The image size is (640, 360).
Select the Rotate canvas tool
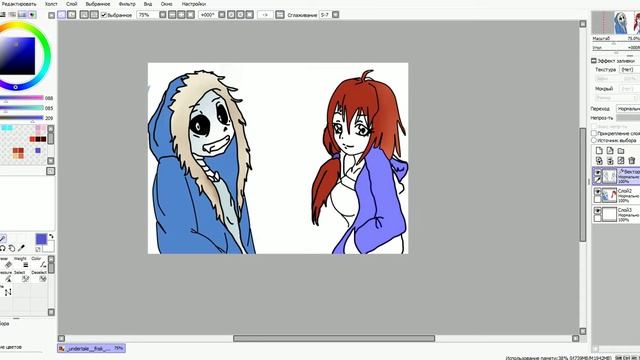coord(12,248)
